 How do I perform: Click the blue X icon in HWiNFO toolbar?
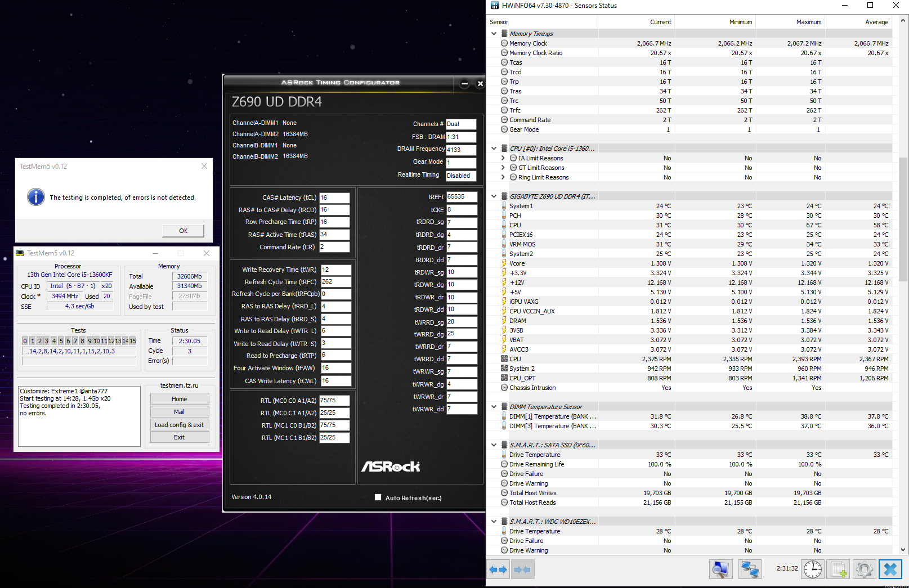click(x=890, y=569)
